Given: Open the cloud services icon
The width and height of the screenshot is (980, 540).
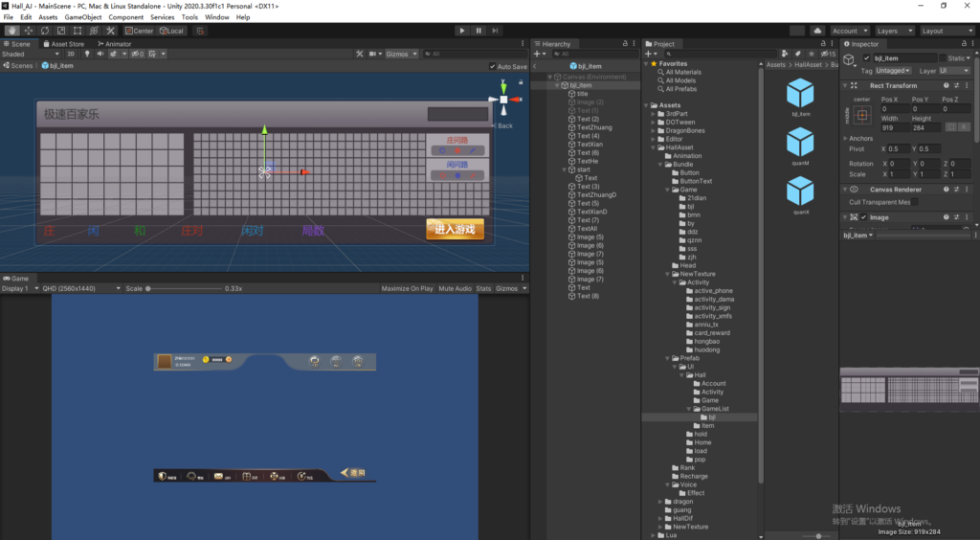Looking at the screenshot, I should [818, 31].
